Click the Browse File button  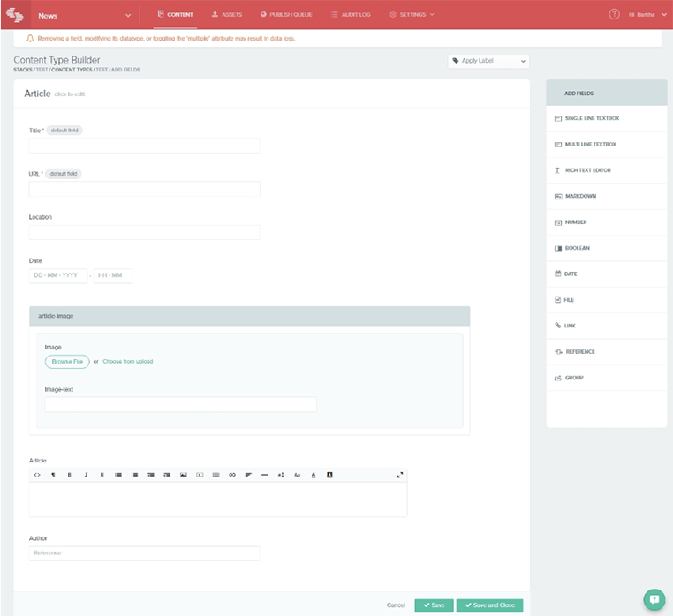[67, 362]
